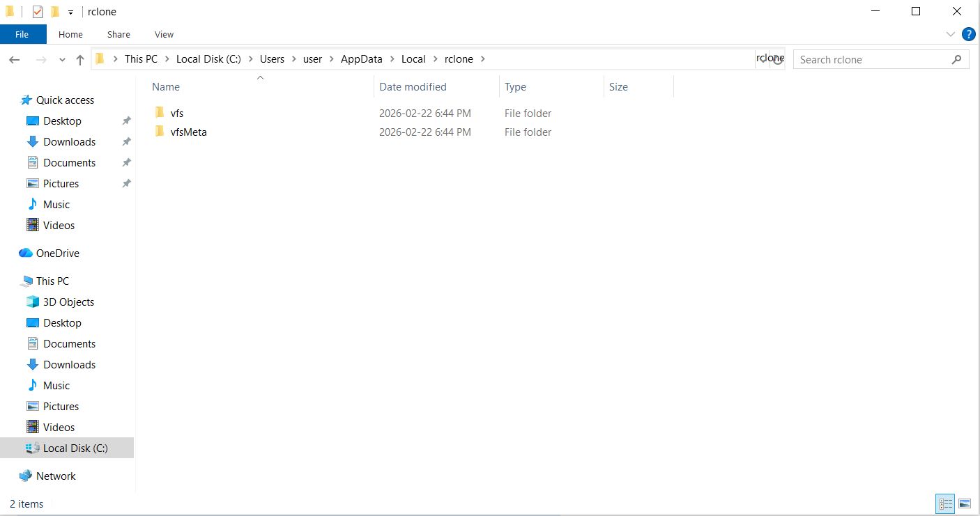Open pinned Pictures under Quick access
980x516 pixels.
pyautogui.click(x=61, y=183)
